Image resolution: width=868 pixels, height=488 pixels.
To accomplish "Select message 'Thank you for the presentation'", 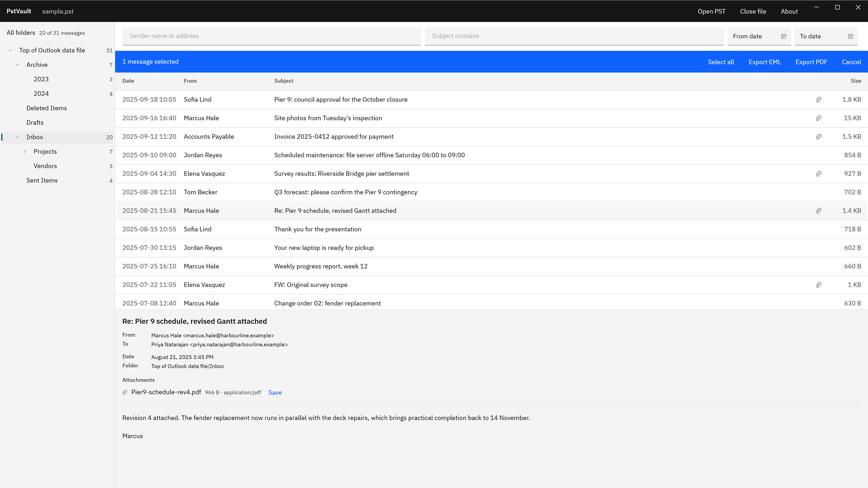I will 491,229.
